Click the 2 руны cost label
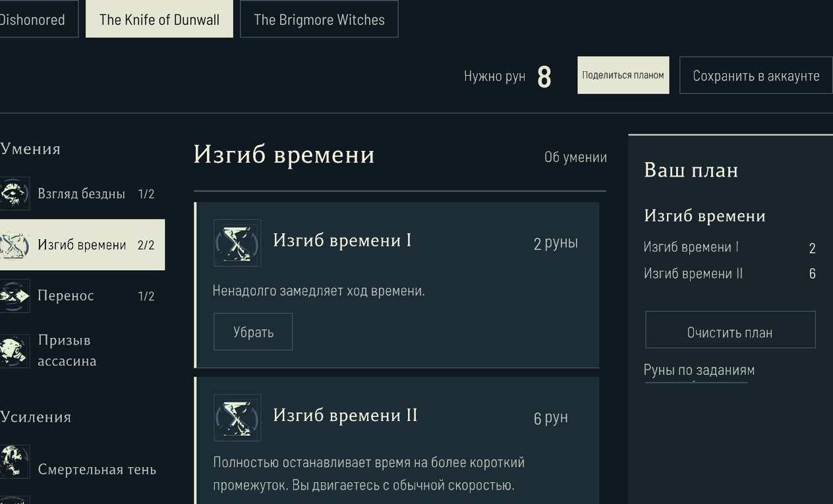The width and height of the screenshot is (833, 504). (x=556, y=243)
